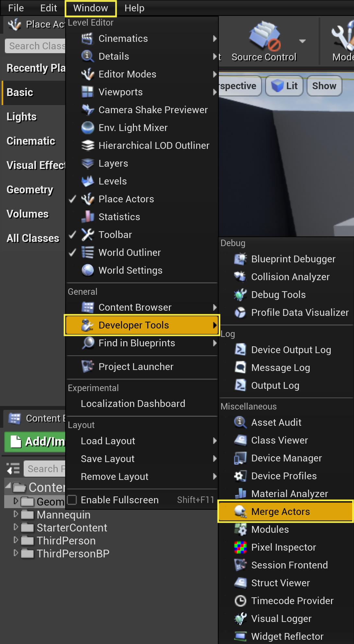Viewport: 354px width, 644px height.
Task: Open the Source Control dropdown arrow
Action: click(302, 41)
